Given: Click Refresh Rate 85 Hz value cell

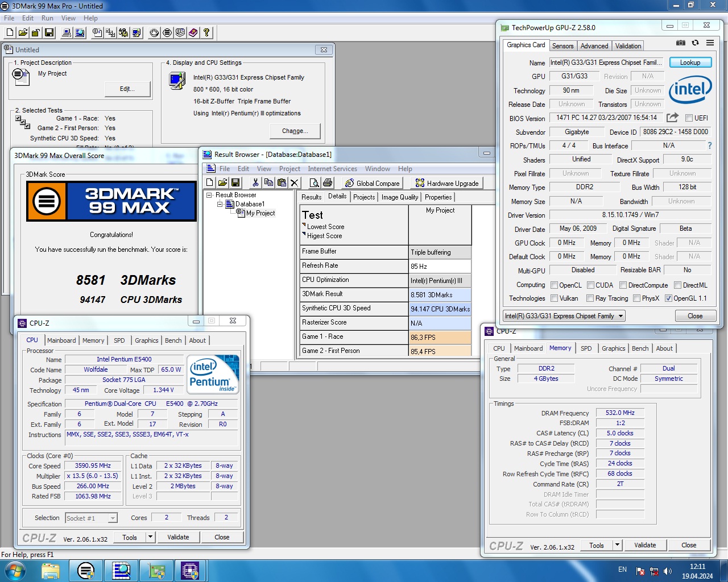Looking at the screenshot, I should pyautogui.click(x=440, y=266).
